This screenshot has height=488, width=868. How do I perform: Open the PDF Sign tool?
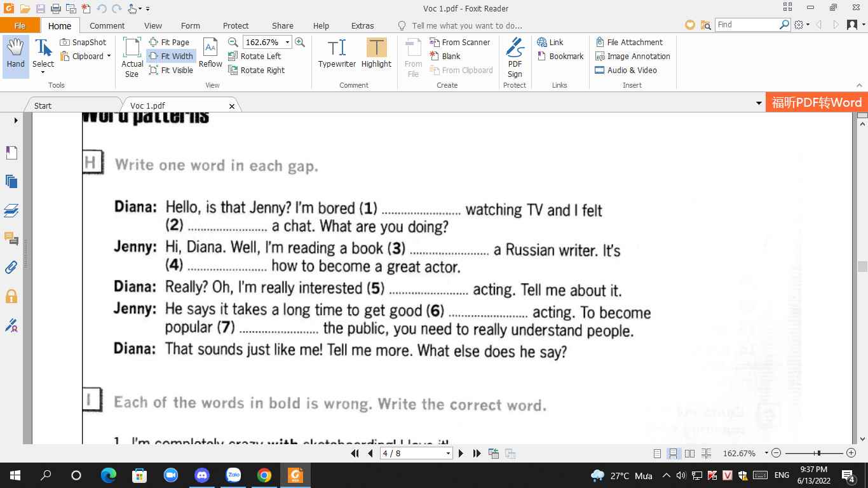click(515, 57)
